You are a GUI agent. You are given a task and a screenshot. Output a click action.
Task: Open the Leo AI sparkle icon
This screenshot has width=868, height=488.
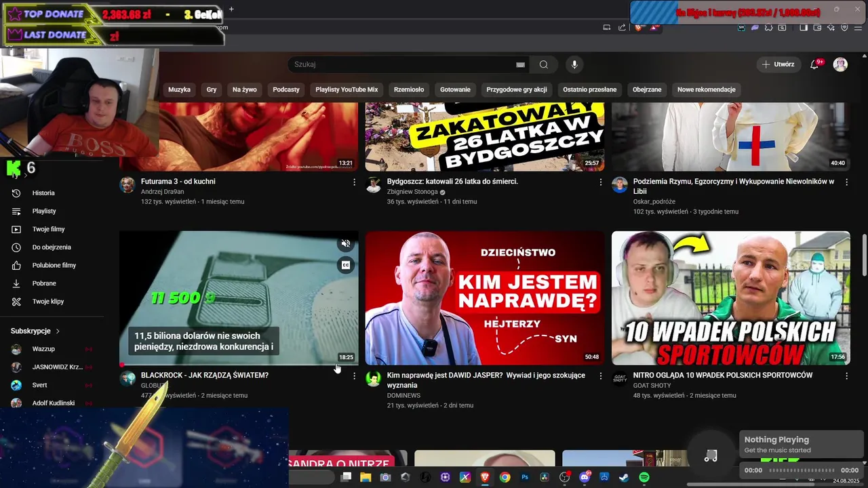tap(831, 27)
